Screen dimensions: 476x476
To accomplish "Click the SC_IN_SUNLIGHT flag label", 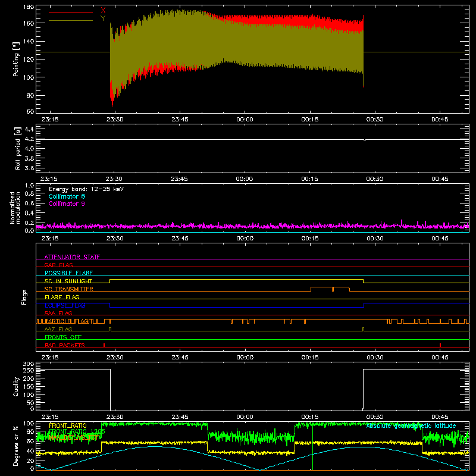I will pos(68,281).
